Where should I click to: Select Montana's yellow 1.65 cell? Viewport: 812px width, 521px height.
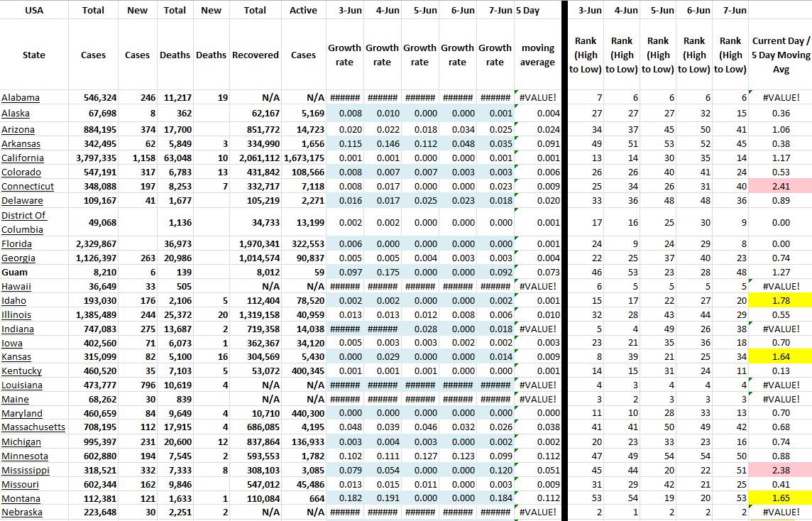(x=780, y=498)
